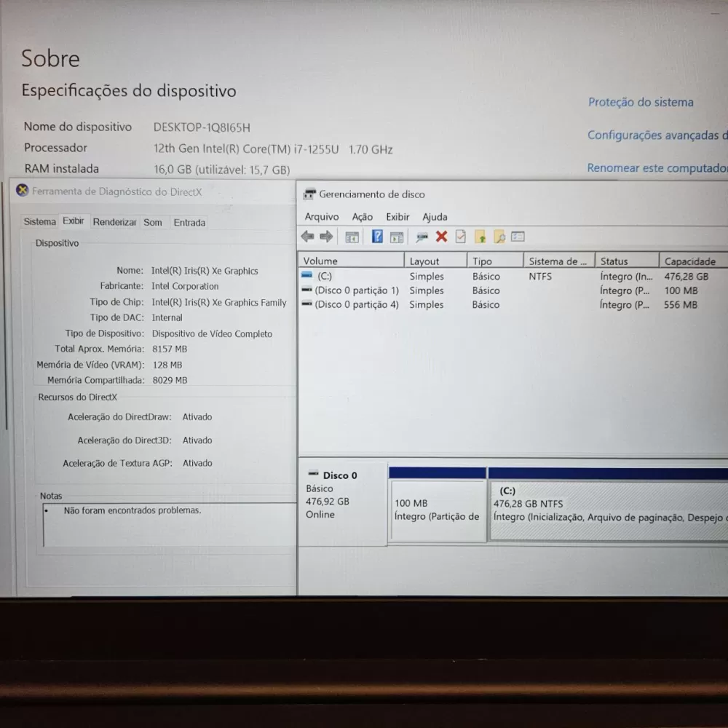The image size is (728, 728).
Task: Click the device name DESKTOP-1Q8I65H
Action: coord(202,127)
